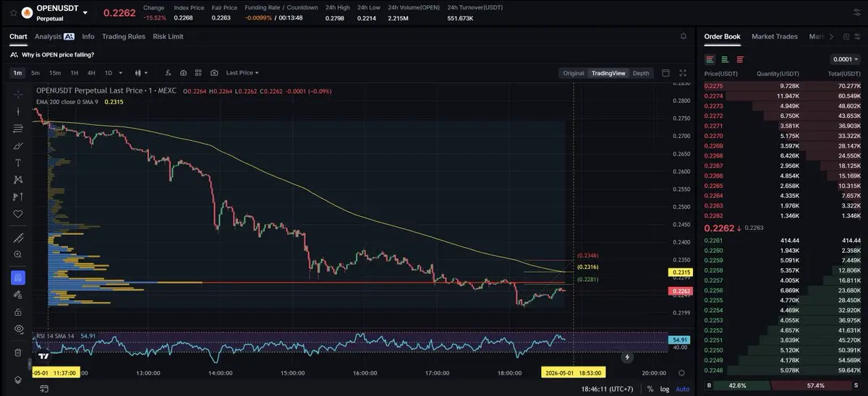Select the Chart tab
Image resolution: width=868 pixels, height=396 pixels.
[x=18, y=36]
